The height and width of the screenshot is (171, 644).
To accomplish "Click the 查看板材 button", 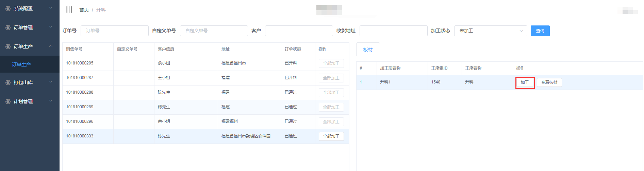I will (549, 82).
